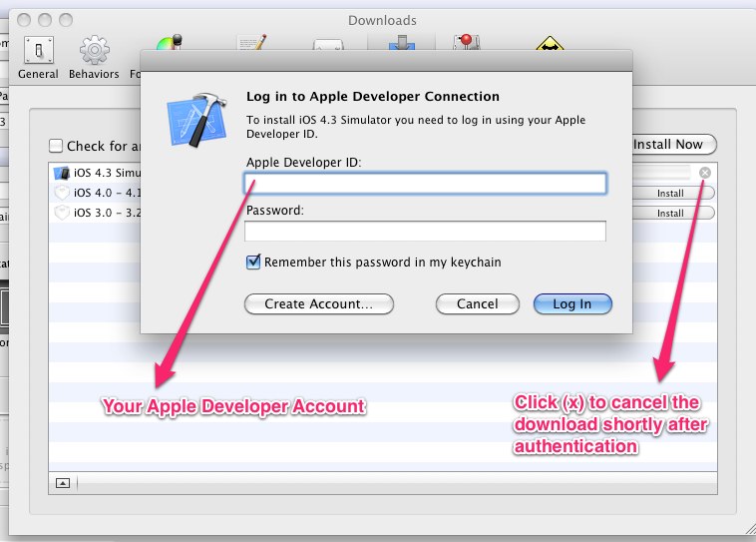Click the iOS 4.0 - 4.1 package icon
This screenshot has width=756, height=542.
(x=62, y=193)
